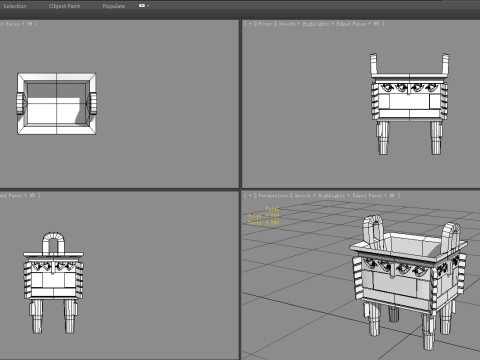Toggle the ribbon minimize icon beside Populate
This screenshot has width=480, height=360.
[142, 6]
